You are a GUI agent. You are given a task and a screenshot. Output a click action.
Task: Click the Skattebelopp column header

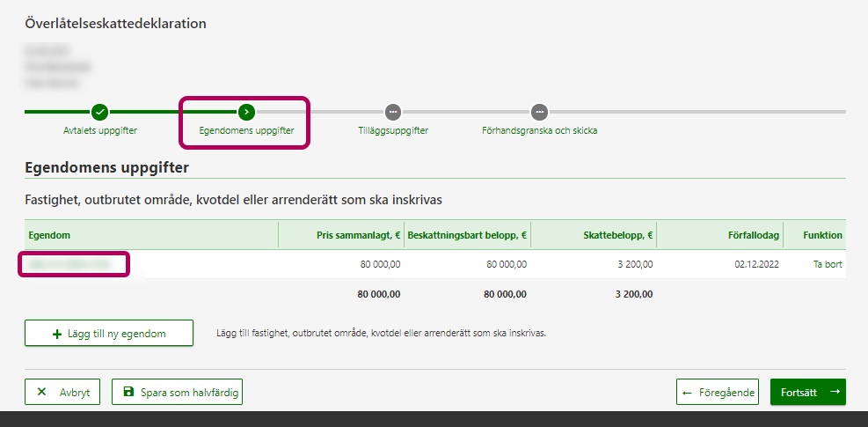point(618,235)
